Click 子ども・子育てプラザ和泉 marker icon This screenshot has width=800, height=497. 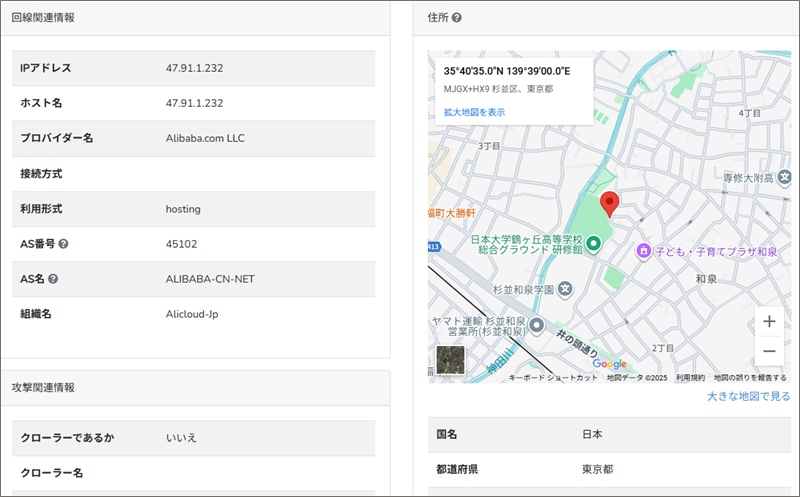pos(644,251)
